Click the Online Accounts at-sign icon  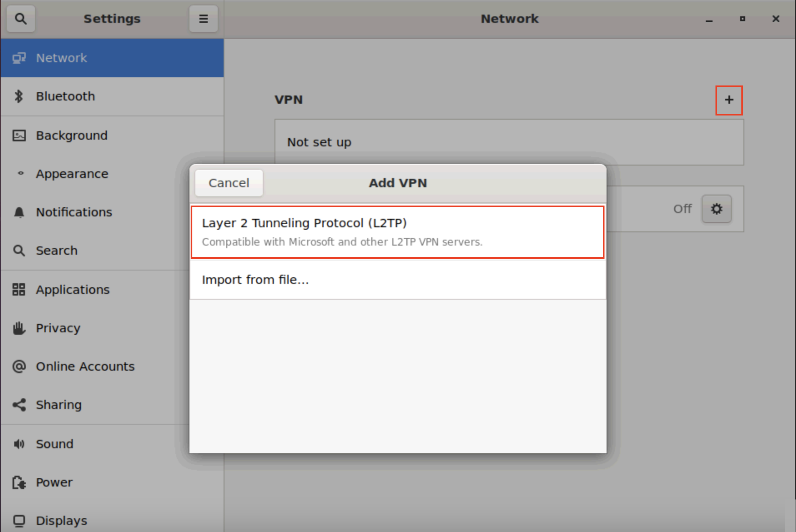19,366
